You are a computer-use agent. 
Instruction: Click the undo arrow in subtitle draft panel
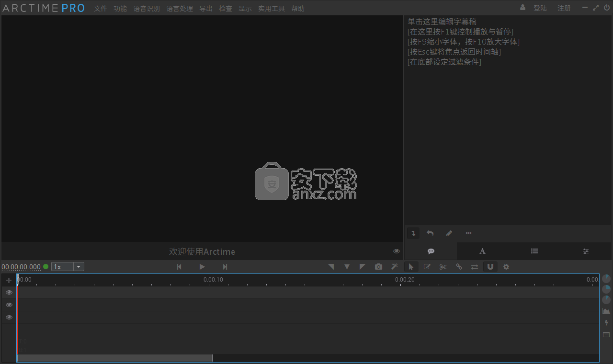click(430, 233)
